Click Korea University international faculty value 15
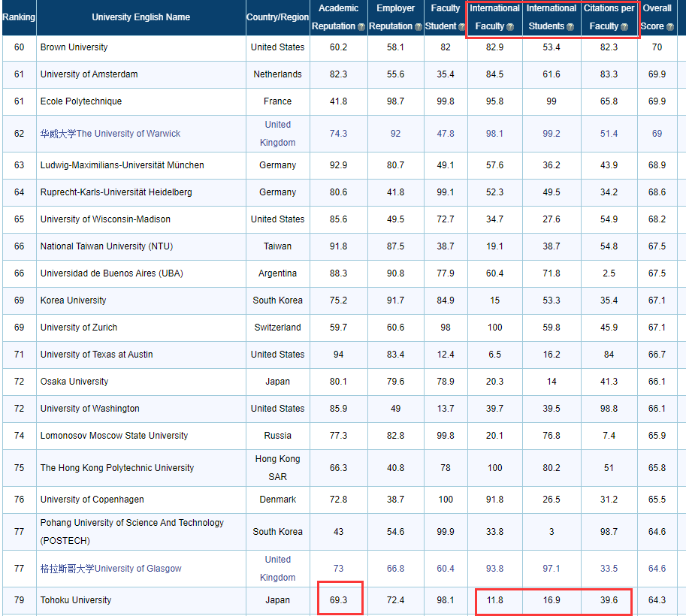 [x=494, y=300]
